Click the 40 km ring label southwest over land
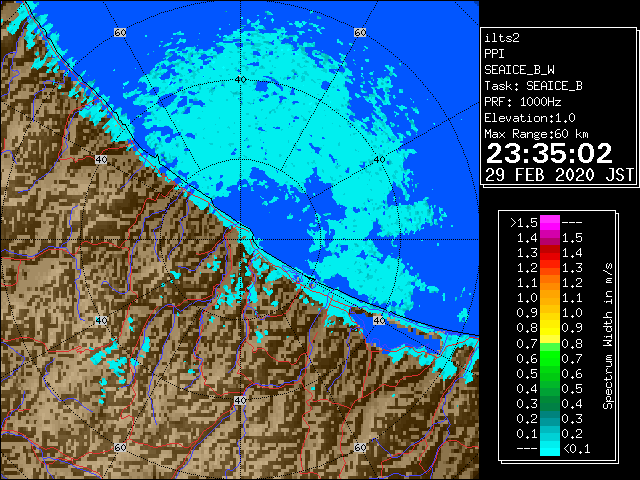Viewport: 640px width, 480px height. point(101,320)
